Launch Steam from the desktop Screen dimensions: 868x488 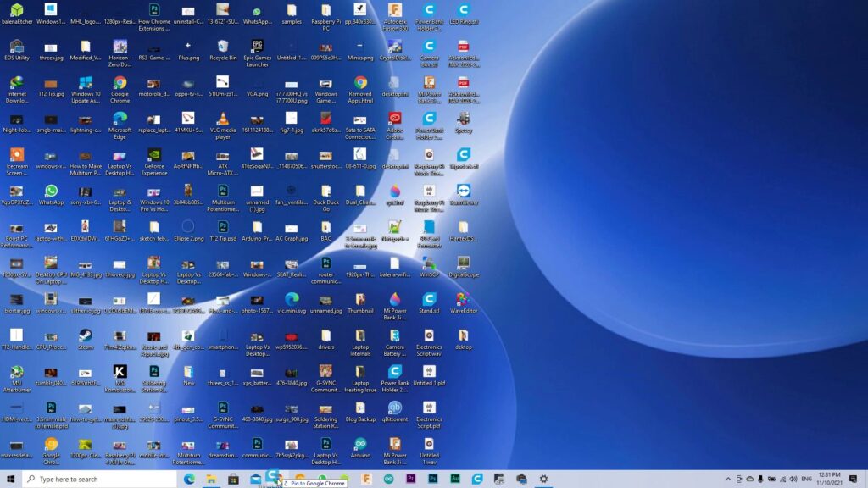[86, 340]
